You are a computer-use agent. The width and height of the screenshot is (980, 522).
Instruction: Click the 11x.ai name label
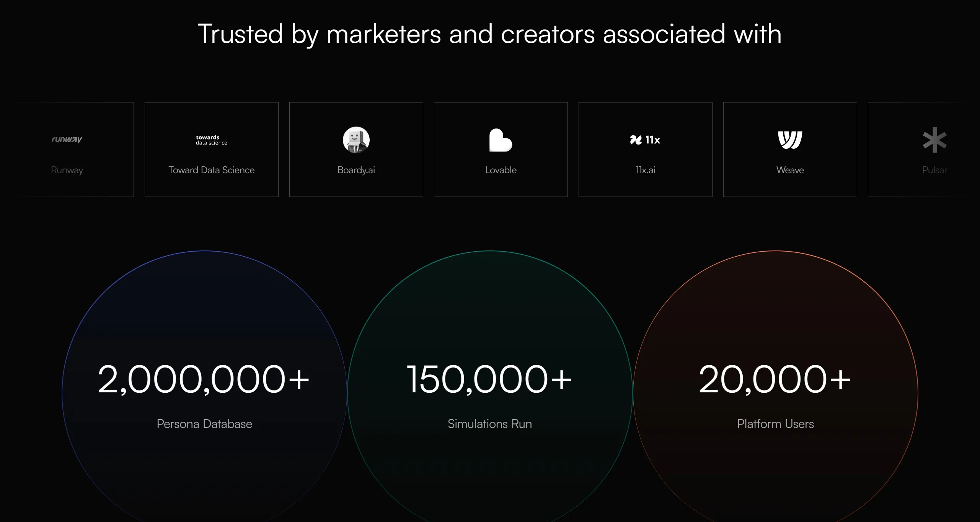(645, 170)
